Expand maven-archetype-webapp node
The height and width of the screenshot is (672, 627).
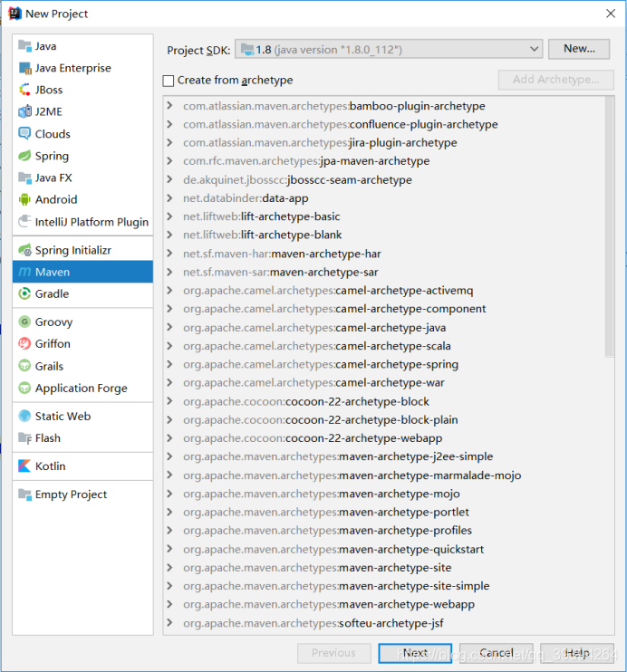(169, 604)
